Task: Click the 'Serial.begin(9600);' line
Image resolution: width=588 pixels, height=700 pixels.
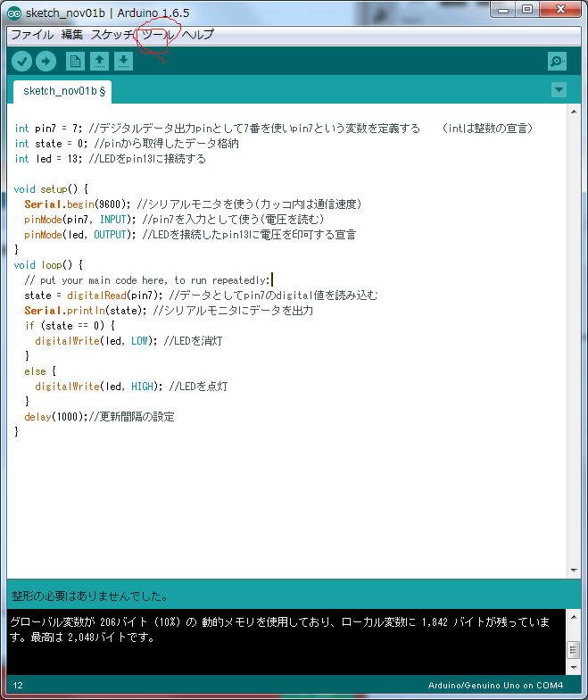Action: pos(193,204)
